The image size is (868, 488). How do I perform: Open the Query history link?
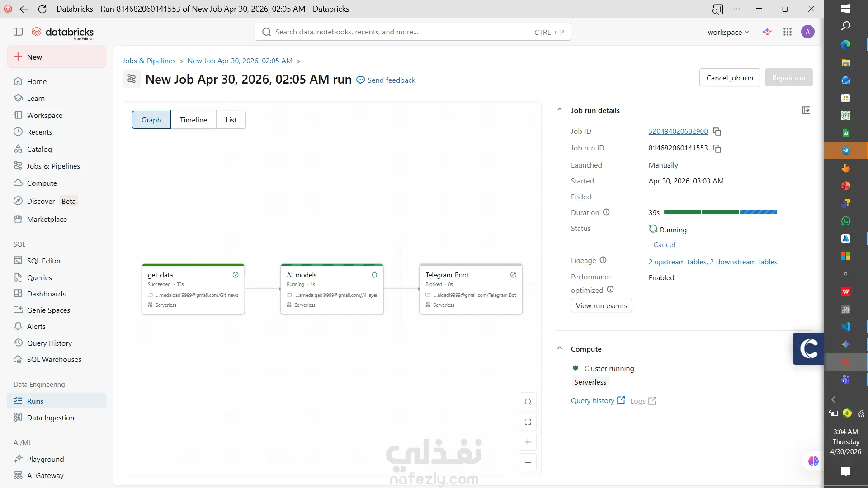598,400
